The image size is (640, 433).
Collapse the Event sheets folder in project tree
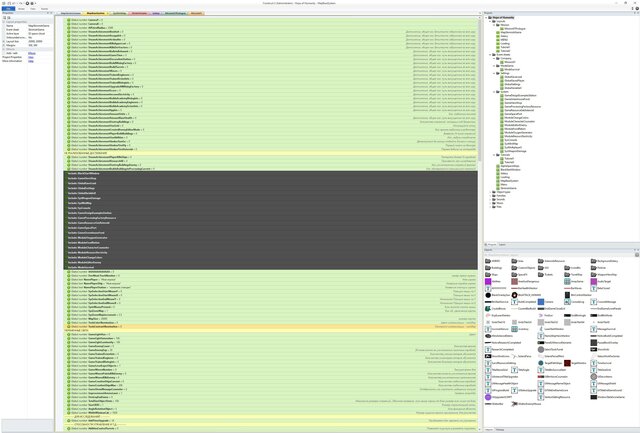(x=490, y=55)
